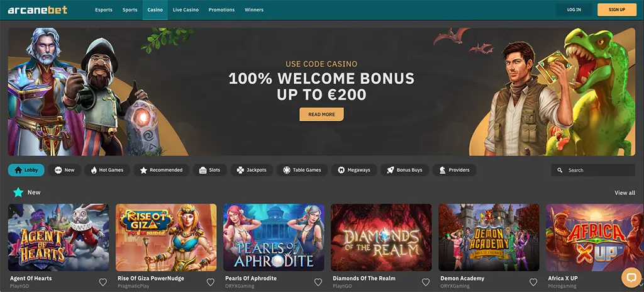
Task: Open the View all link for New games
Action: [625, 193]
